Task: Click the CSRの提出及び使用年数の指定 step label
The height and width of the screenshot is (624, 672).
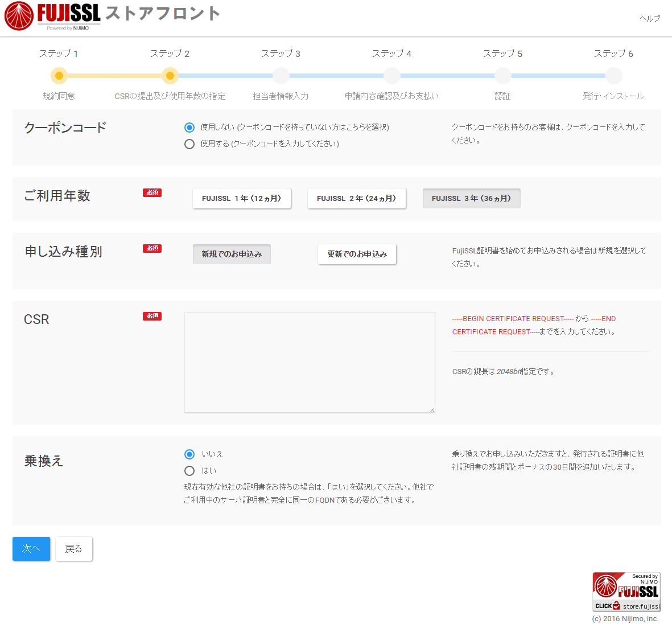Action: coord(170,96)
